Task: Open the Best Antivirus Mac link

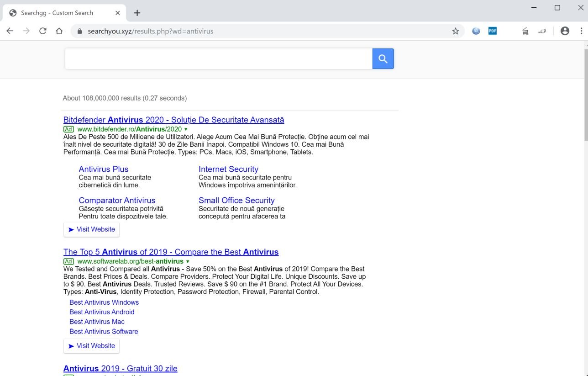Action: point(97,322)
